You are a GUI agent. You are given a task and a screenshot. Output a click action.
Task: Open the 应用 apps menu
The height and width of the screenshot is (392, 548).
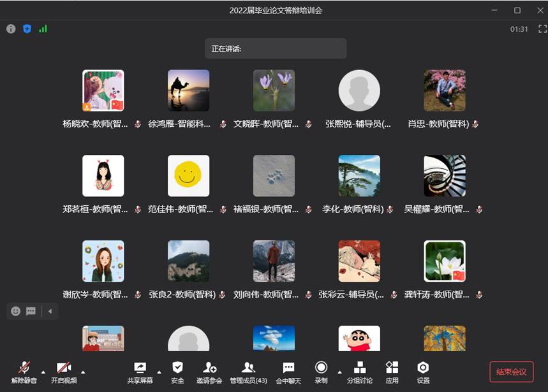[392, 372]
